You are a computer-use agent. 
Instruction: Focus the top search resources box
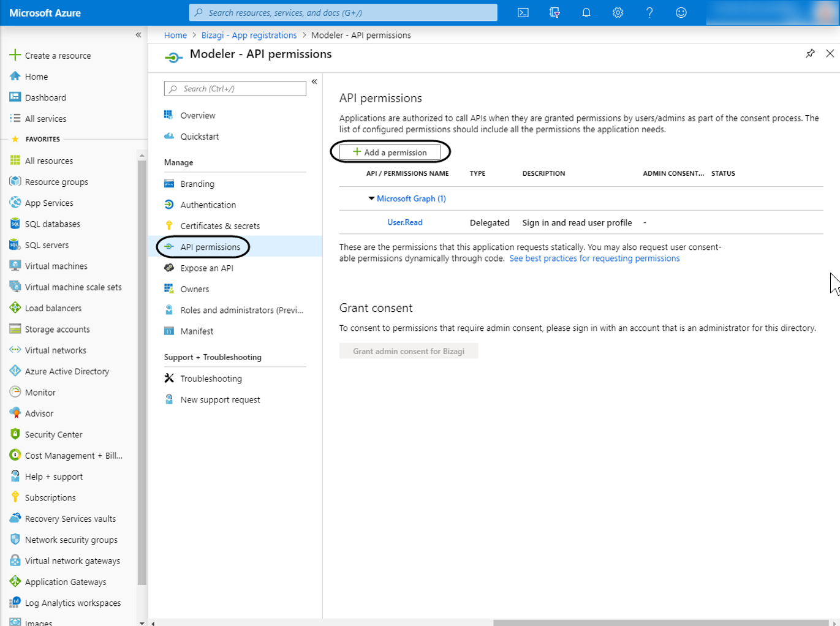[343, 12]
